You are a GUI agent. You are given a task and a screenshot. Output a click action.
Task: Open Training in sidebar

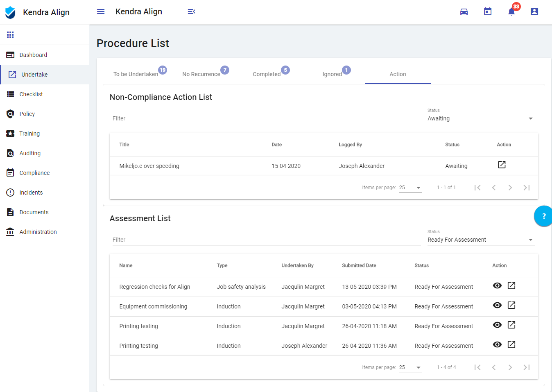[44, 134]
